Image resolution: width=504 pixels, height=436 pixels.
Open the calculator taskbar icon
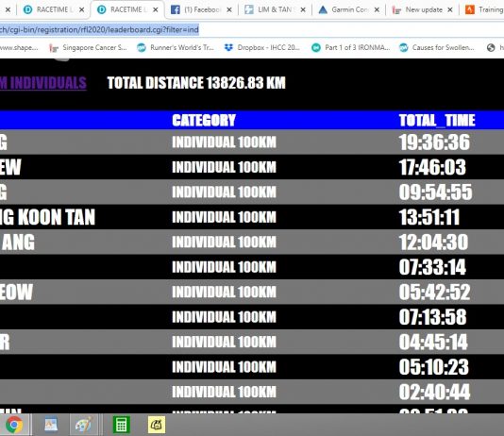pyautogui.click(x=121, y=425)
